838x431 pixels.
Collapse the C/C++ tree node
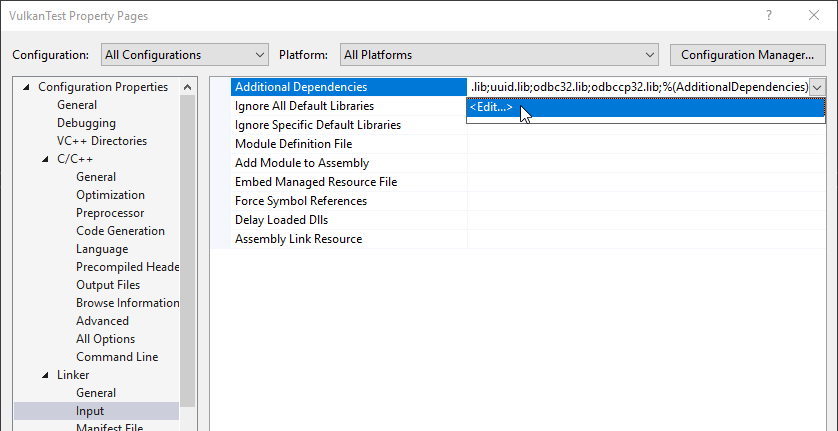click(45, 159)
